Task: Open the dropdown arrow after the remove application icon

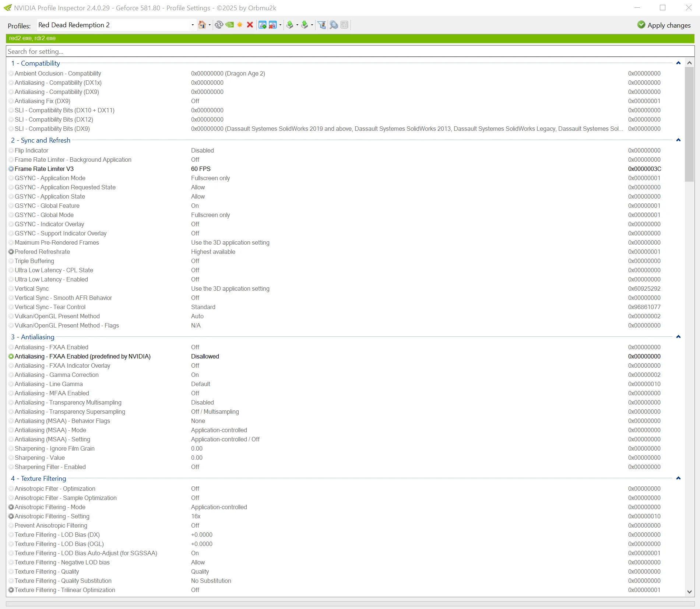Action: coord(281,25)
